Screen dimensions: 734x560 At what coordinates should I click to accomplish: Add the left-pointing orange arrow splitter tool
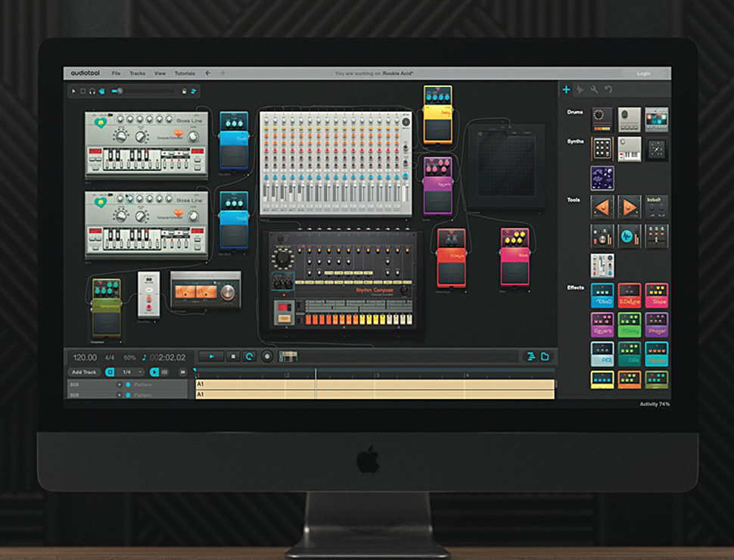point(602,207)
